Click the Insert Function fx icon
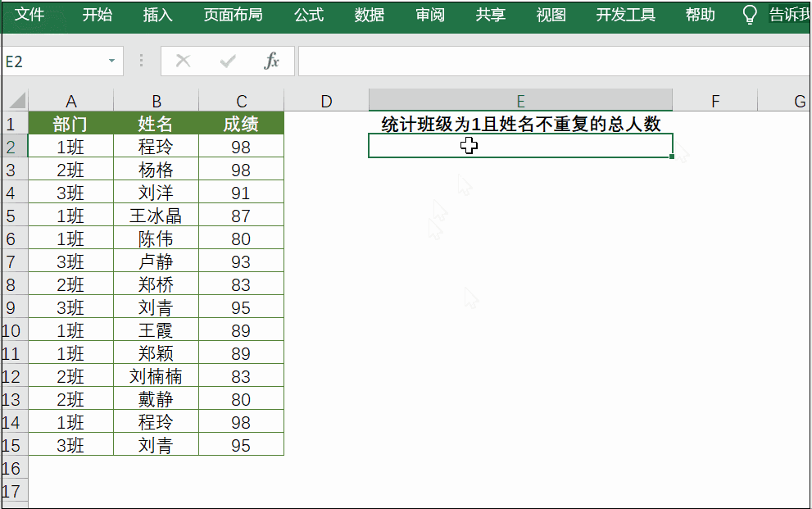The image size is (812, 509). tap(271, 61)
